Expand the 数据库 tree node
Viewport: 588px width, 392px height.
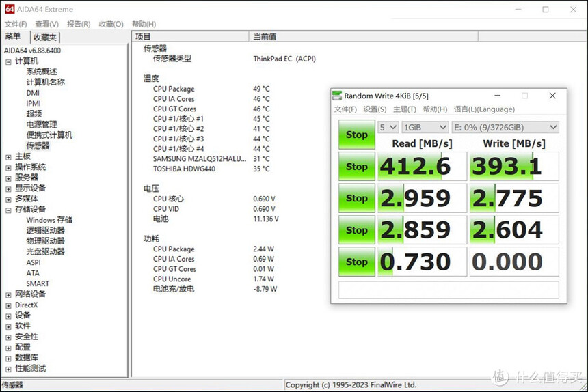[x=8, y=359]
